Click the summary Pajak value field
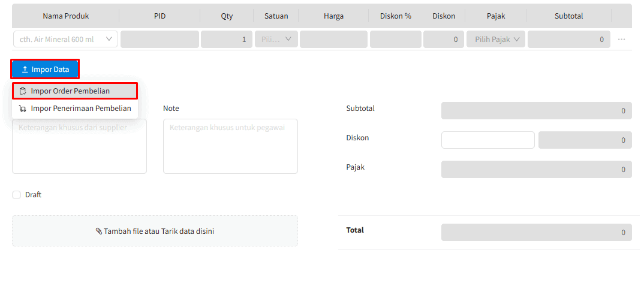644x292 pixels. click(537, 169)
